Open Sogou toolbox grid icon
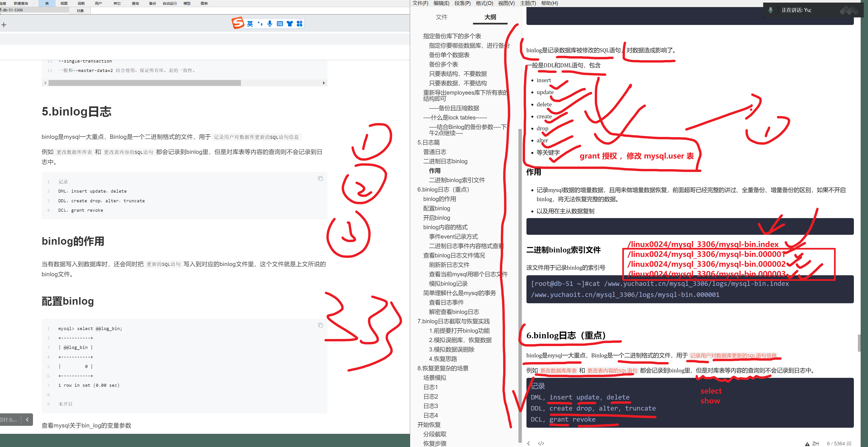This screenshot has height=447, width=868. 300,24
